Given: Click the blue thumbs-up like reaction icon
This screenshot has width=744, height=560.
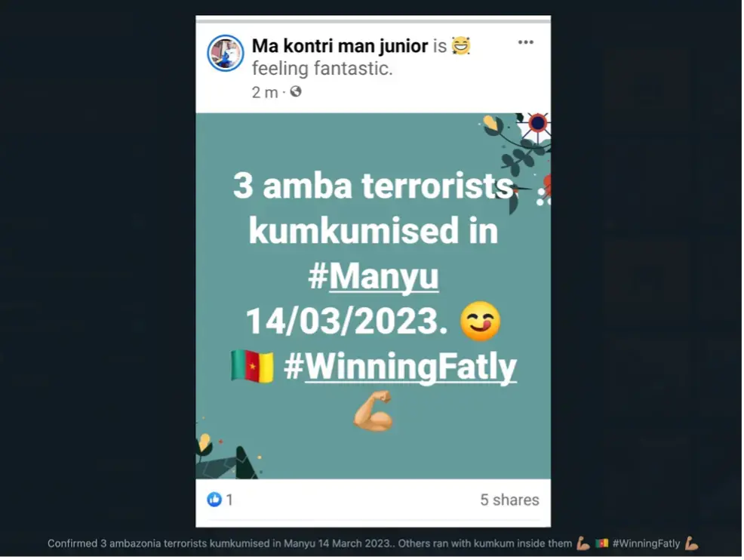Looking at the screenshot, I should tap(214, 500).
